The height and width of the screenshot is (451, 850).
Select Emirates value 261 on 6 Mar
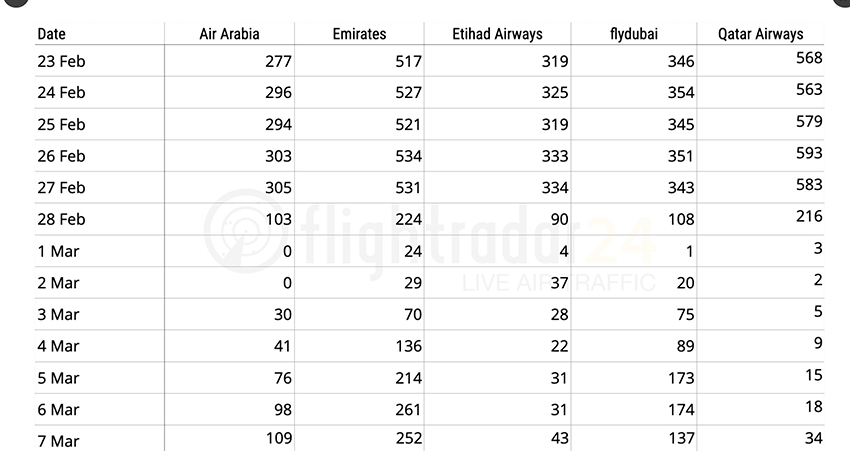(408, 410)
